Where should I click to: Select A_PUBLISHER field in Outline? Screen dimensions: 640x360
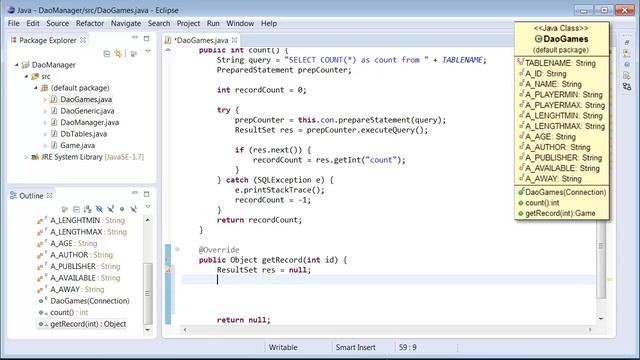78,266
